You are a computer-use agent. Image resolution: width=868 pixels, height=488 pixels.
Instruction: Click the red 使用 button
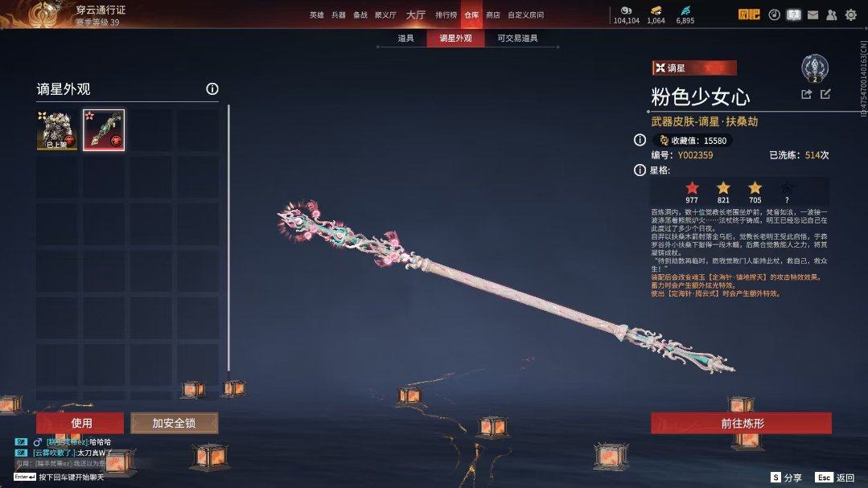80,423
